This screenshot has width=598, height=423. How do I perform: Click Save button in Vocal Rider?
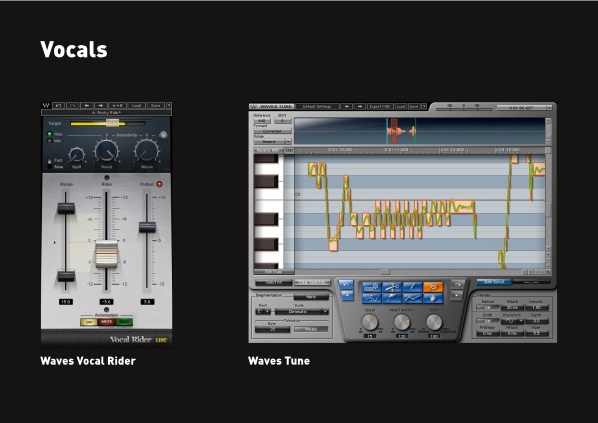click(156, 105)
